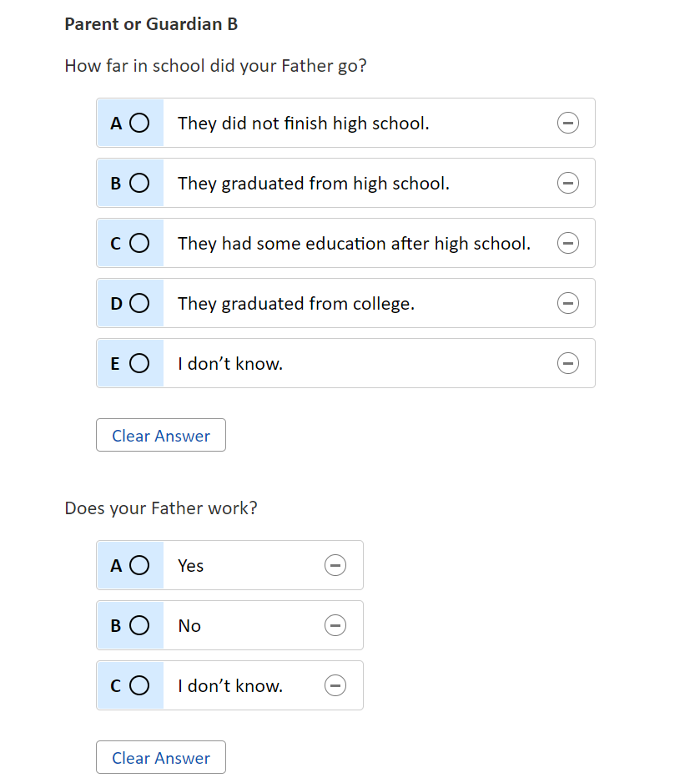Image resolution: width=700 pixels, height=783 pixels.
Task: Eliminate 'I don't know' in the Father work question
Action: pos(335,686)
